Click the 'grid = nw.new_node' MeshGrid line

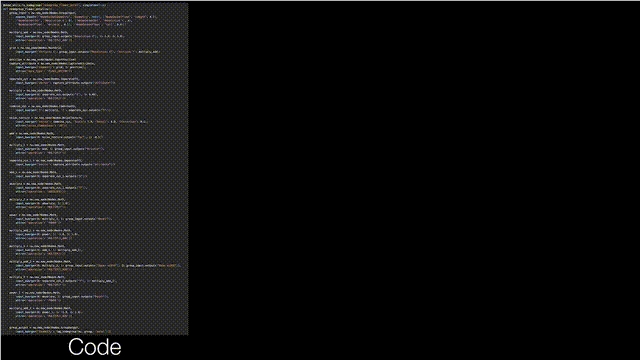click(x=35, y=48)
